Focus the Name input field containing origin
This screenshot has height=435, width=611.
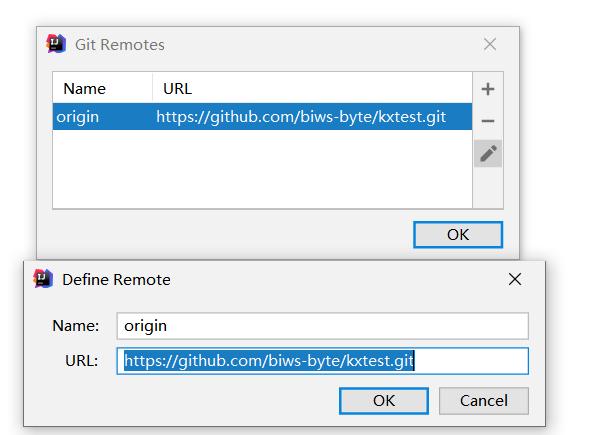point(323,326)
